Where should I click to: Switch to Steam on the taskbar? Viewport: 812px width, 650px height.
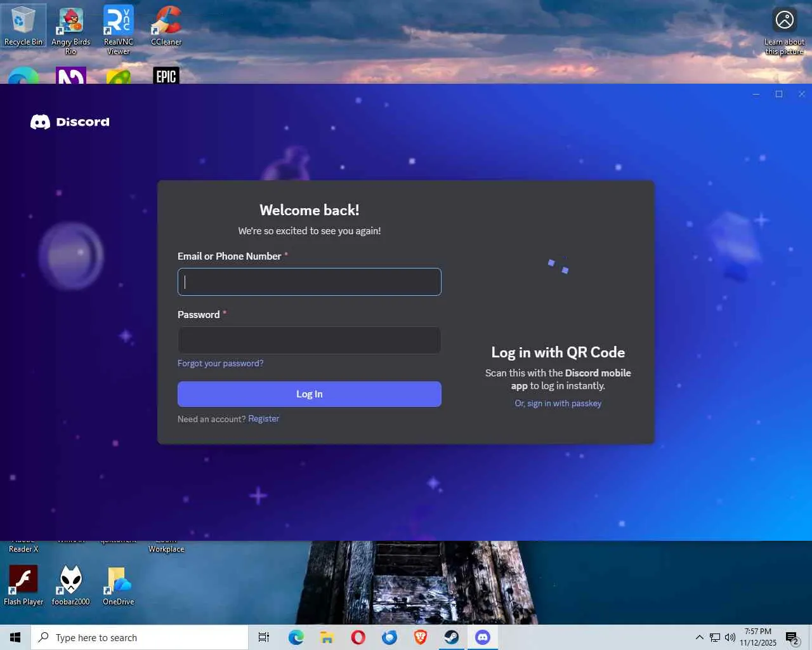coord(452,637)
